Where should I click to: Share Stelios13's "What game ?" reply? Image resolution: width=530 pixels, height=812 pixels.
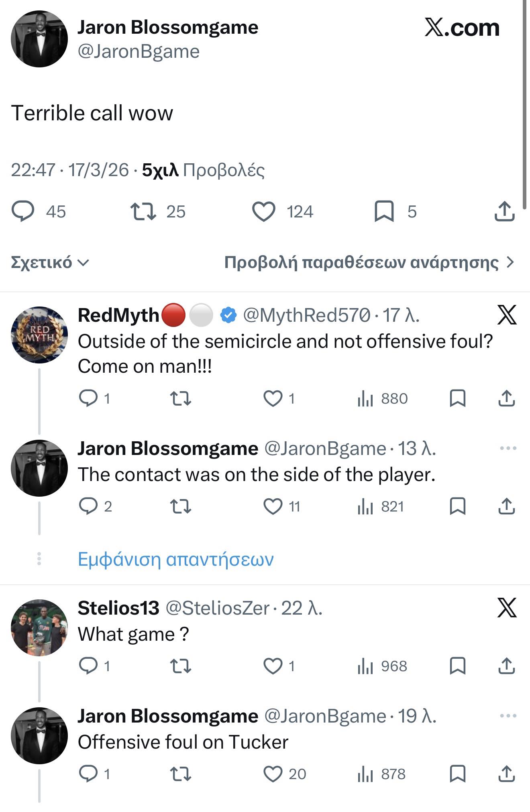(506, 666)
